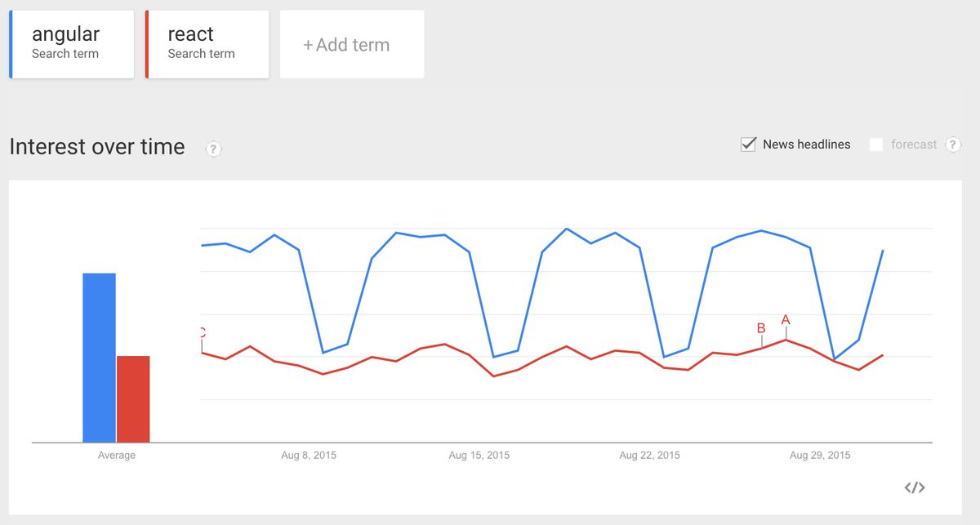
Task: Click the Aug 22, 2015 date label
Action: 649,455
